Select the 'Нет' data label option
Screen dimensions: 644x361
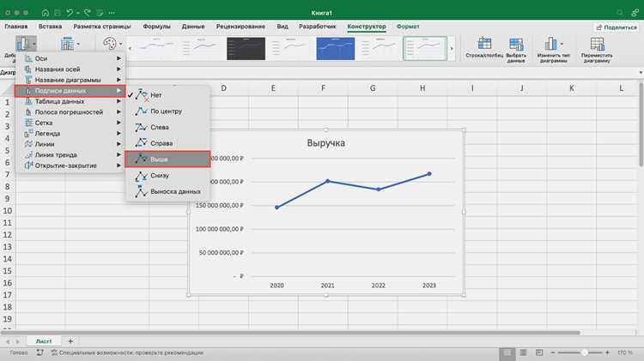(167, 95)
